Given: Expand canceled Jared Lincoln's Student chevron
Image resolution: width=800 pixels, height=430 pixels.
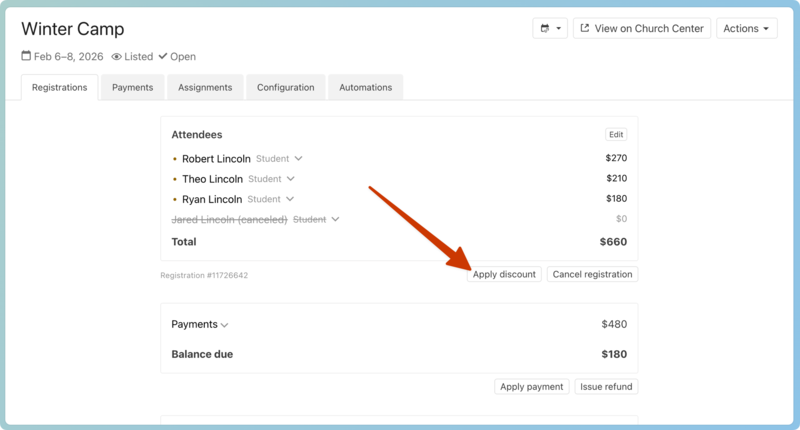Looking at the screenshot, I should (336, 219).
